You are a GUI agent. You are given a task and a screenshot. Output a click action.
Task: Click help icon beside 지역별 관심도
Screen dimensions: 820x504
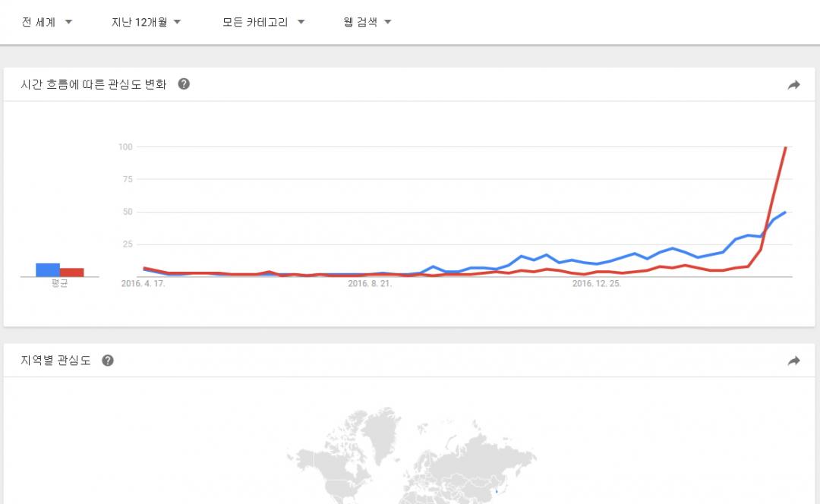[x=108, y=361]
